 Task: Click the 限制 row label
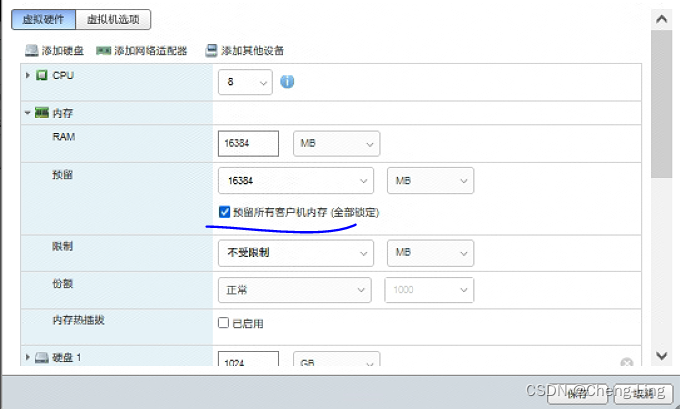click(x=62, y=246)
